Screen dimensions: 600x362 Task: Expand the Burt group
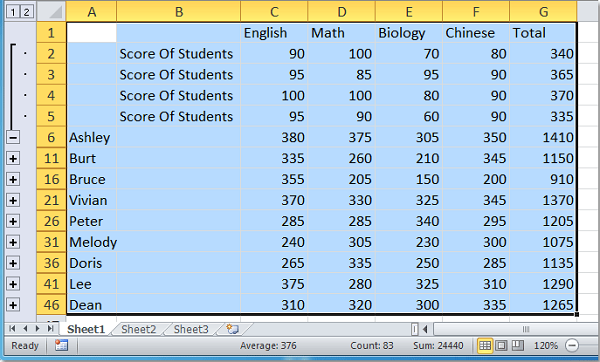[x=13, y=158]
